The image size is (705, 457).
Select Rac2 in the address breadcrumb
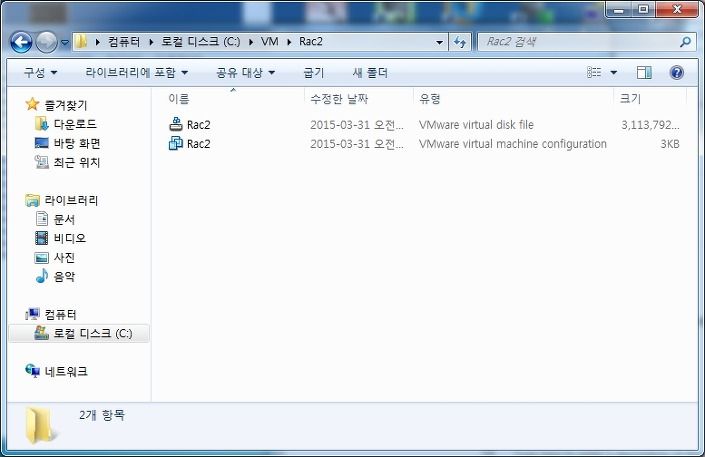(x=311, y=42)
